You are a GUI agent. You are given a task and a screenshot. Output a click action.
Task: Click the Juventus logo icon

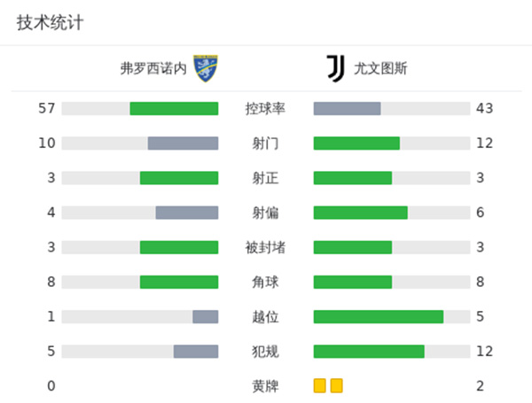[335, 67]
